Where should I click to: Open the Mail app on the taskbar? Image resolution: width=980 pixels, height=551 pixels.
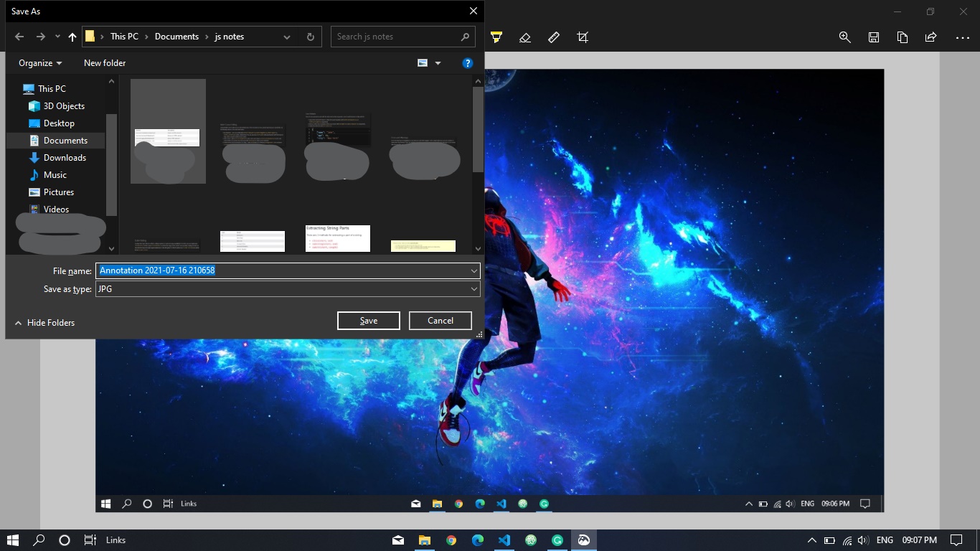click(398, 540)
